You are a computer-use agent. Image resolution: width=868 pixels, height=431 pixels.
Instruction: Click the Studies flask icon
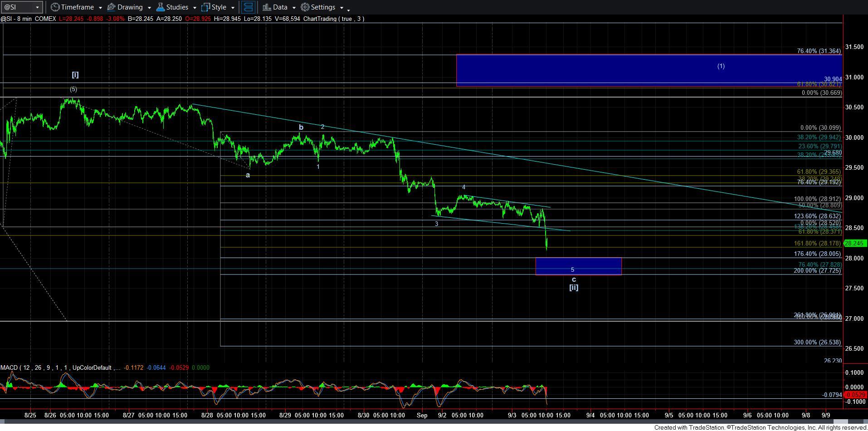pyautogui.click(x=160, y=7)
